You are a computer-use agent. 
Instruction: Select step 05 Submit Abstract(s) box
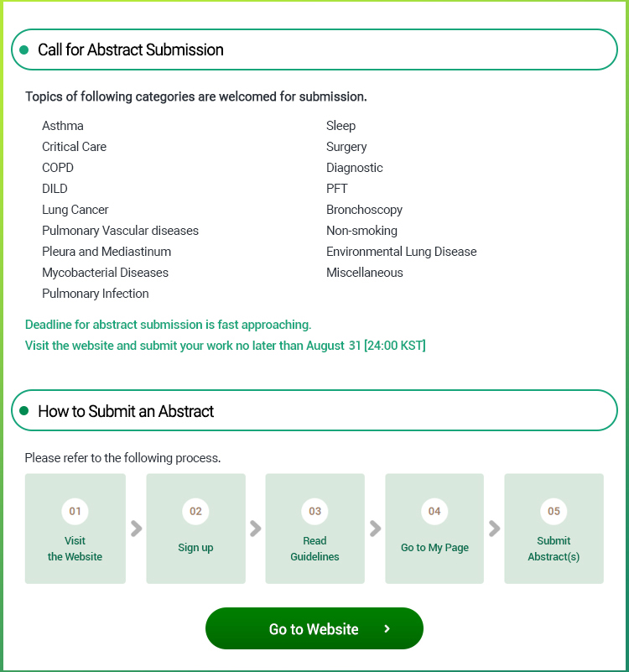554,529
